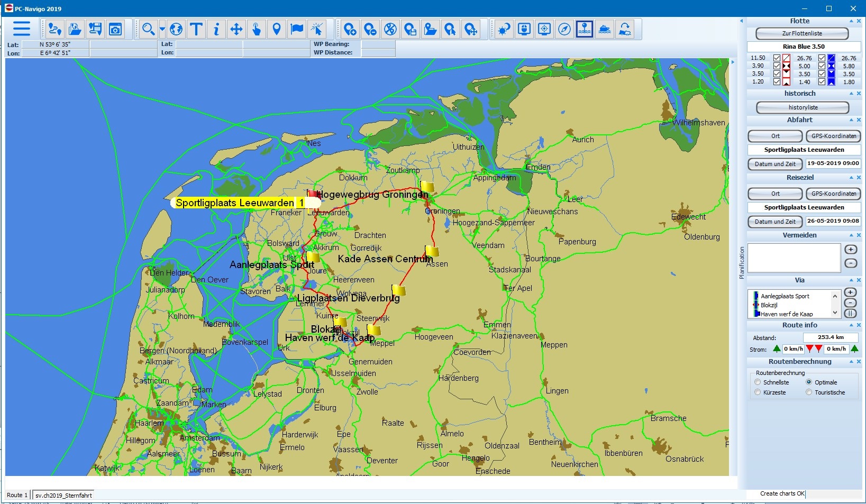
Task: Open the zoom tool dropdown arrow
Action: click(x=162, y=29)
